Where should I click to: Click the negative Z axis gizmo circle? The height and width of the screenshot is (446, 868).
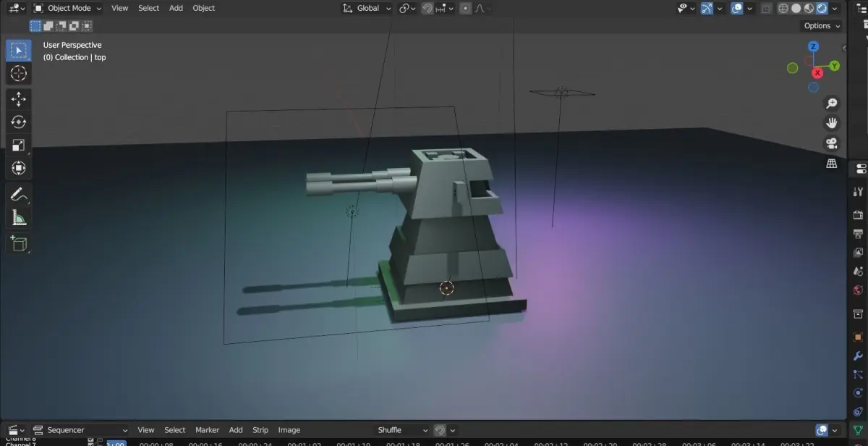tap(813, 88)
